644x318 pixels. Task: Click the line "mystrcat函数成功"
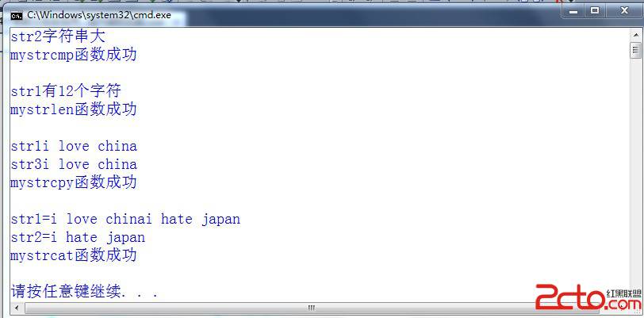(x=74, y=255)
